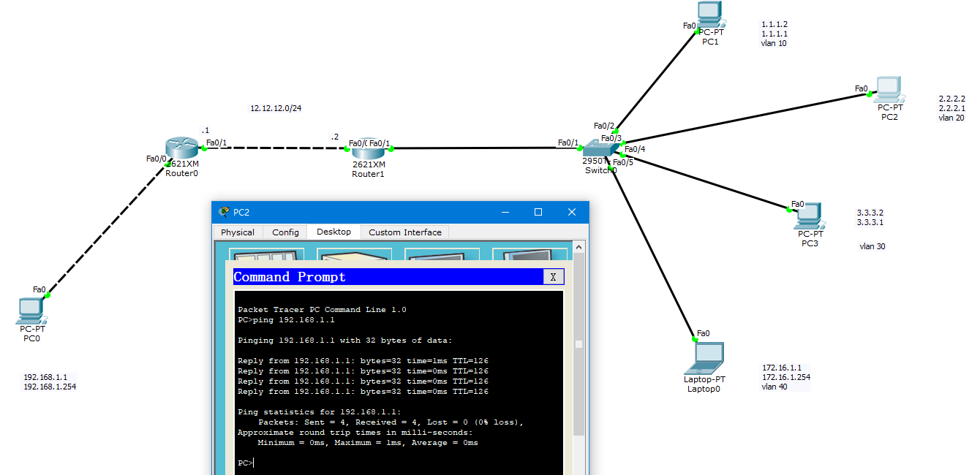Click the Fa0 port label on Laptop0
Image resolution: width=980 pixels, height=475 pixels.
pyautogui.click(x=704, y=333)
